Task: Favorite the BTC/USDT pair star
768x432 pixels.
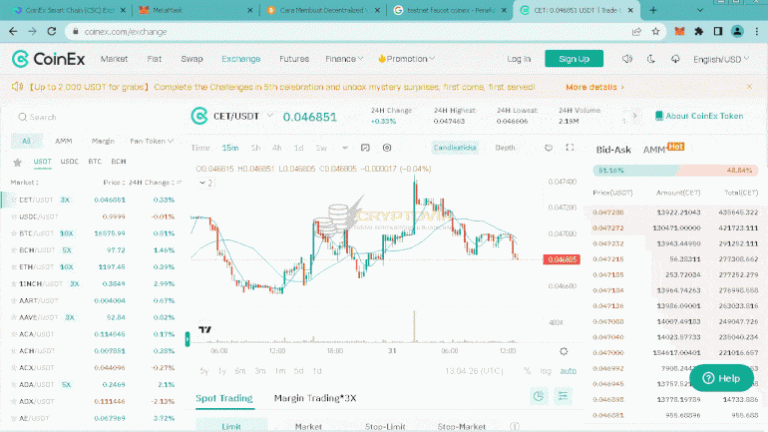Action: [x=13, y=232]
